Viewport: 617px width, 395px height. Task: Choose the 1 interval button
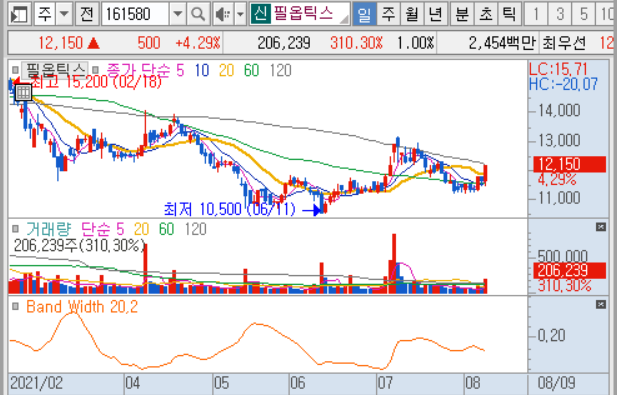pos(536,14)
